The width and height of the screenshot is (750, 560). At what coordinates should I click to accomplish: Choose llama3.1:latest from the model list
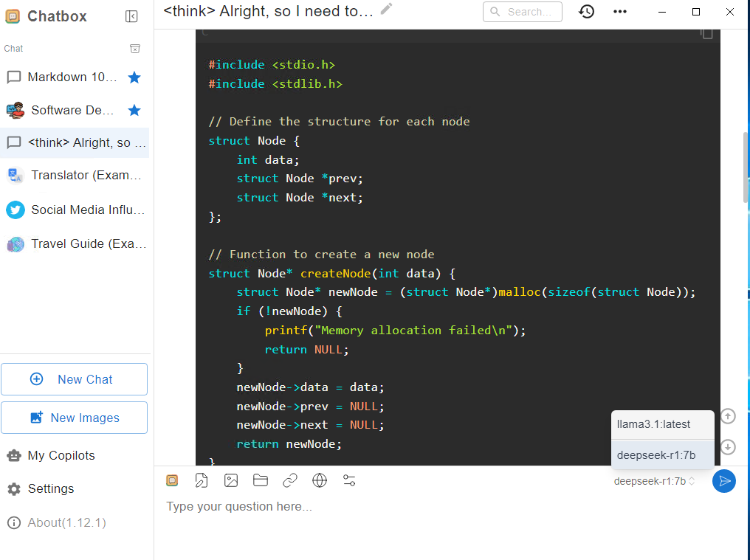click(x=662, y=425)
